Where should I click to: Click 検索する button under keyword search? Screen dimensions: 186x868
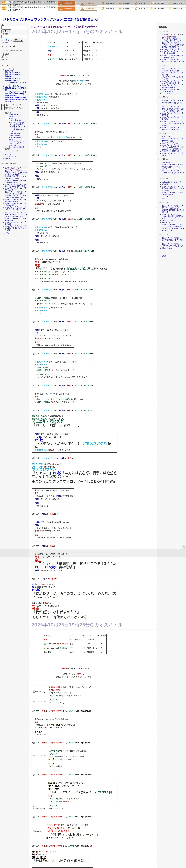[6, 31]
